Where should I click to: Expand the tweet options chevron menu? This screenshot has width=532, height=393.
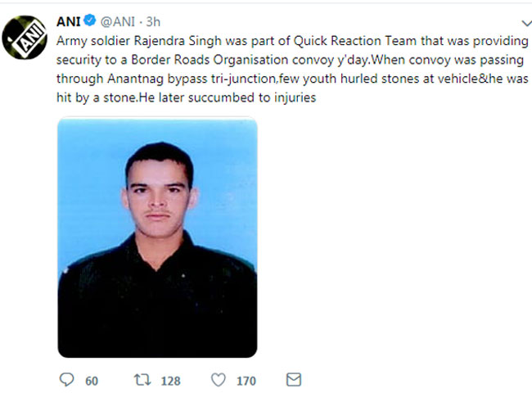526,23
